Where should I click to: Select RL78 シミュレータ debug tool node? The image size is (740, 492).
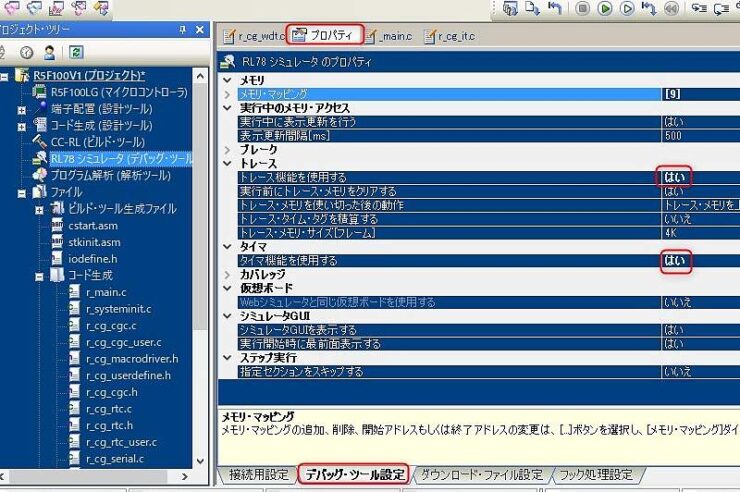[x=120, y=158]
